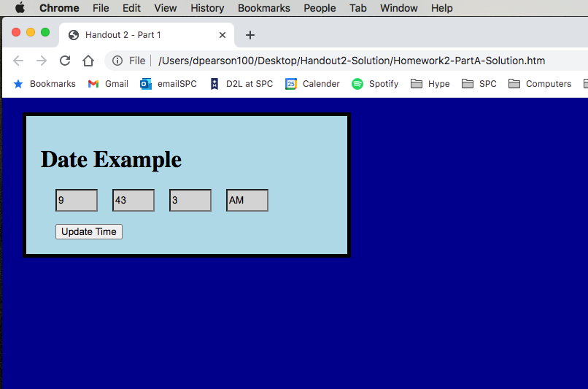The width and height of the screenshot is (588, 389).
Task: Go forward with the forward arrow
Action: tap(42, 61)
